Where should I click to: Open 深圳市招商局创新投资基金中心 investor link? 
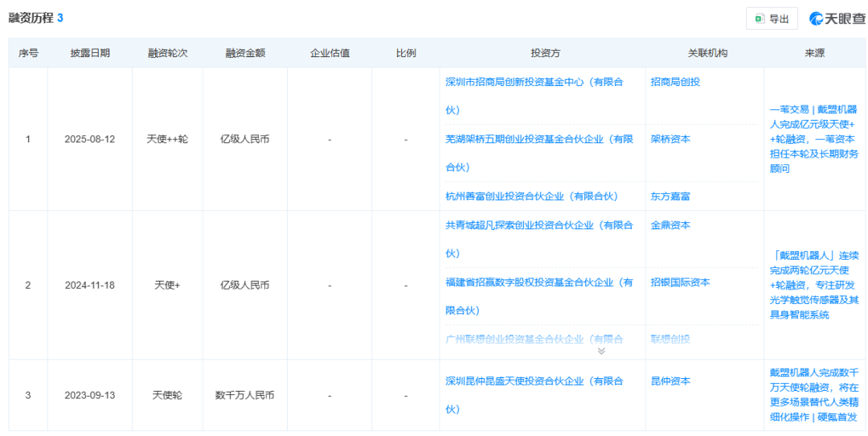click(x=534, y=96)
